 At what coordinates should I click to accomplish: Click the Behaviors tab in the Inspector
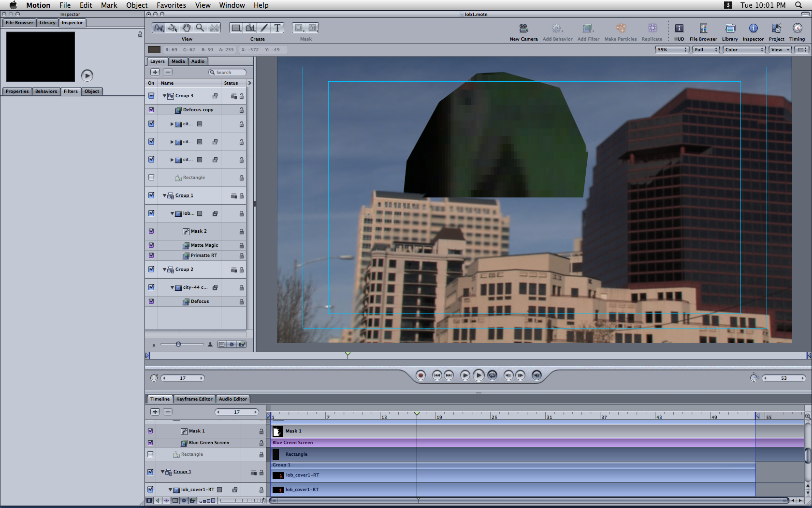tap(46, 91)
